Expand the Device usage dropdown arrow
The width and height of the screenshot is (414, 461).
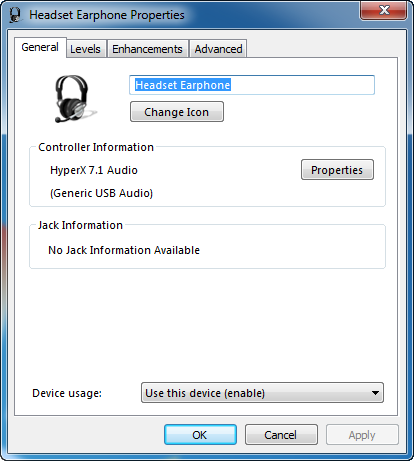[x=375, y=393]
